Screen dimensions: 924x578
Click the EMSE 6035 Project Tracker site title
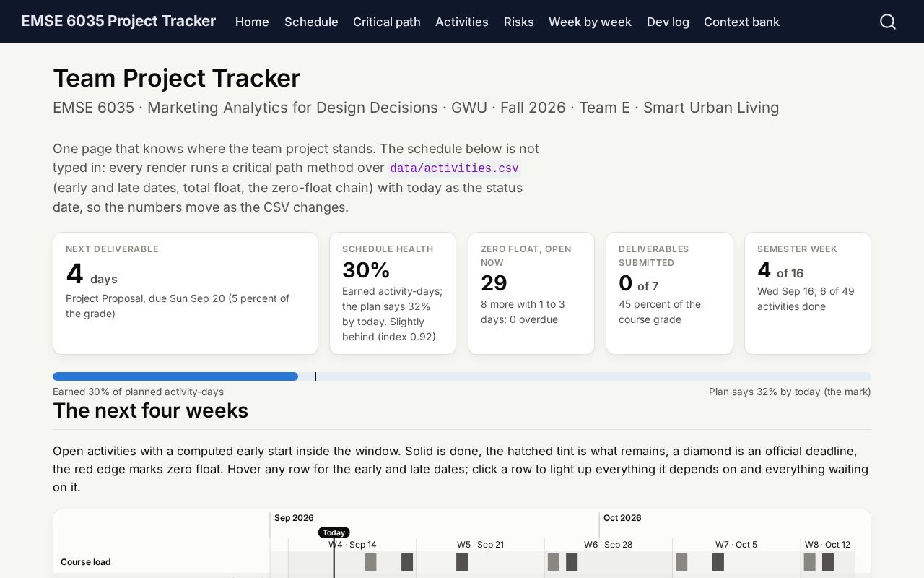coord(118,21)
